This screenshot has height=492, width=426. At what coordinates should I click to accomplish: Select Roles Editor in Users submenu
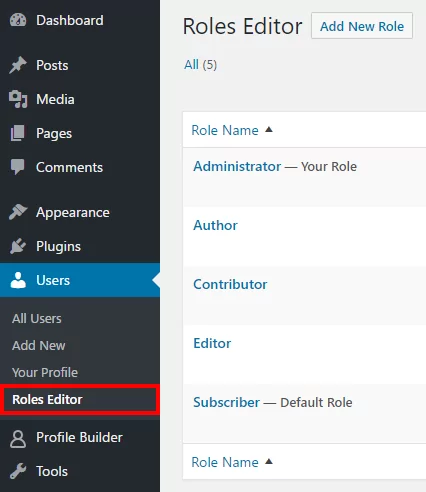tap(47, 399)
